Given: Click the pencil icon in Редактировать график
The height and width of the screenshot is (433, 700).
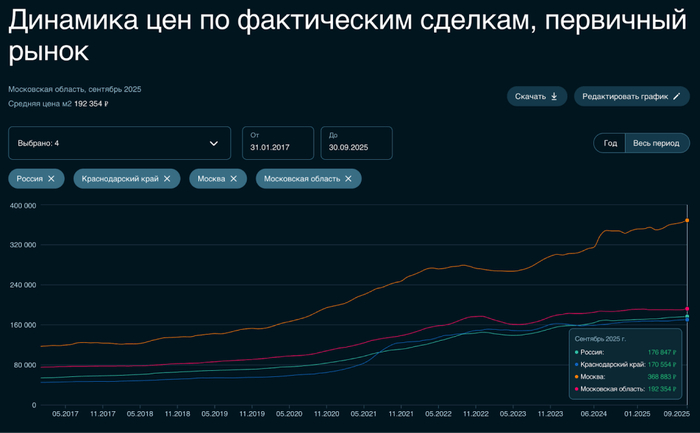Looking at the screenshot, I should pos(677,97).
